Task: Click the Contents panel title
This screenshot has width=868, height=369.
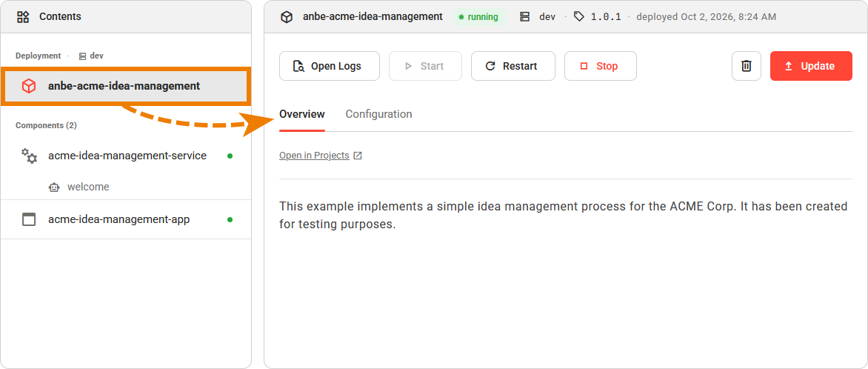Action: pos(60,16)
